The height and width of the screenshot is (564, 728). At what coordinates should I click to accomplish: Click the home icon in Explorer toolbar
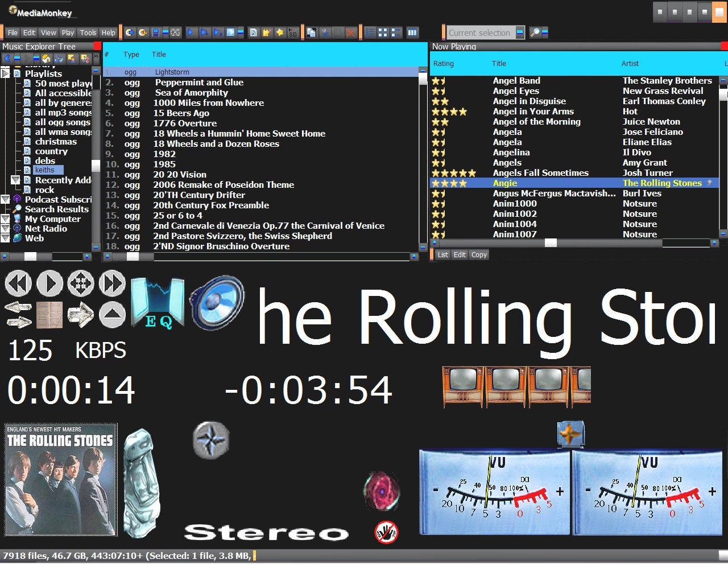pos(47,58)
